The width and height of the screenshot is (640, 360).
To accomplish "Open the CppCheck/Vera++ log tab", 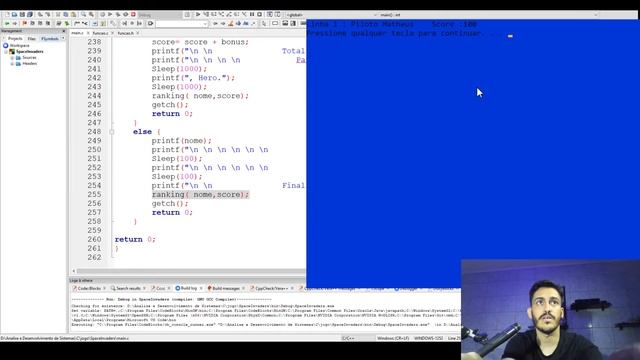I will [271, 288].
